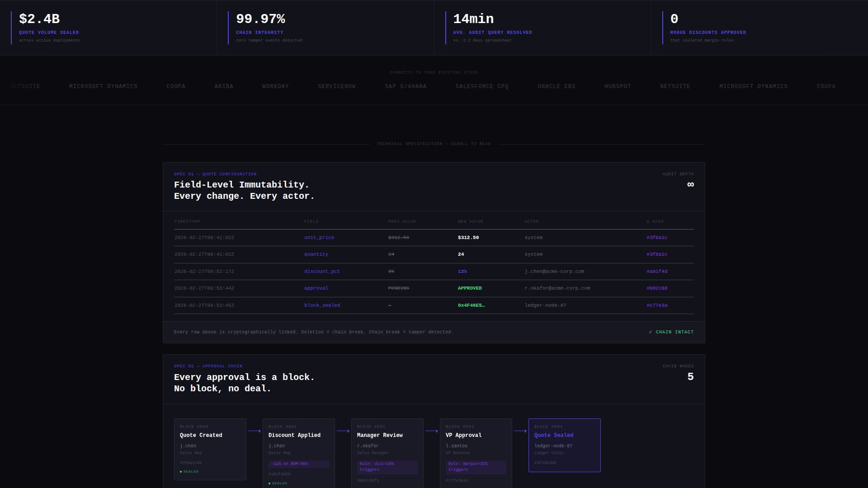Click the Ariba integration name
The image size is (868, 488).
pyautogui.click(x=224, y=86)
